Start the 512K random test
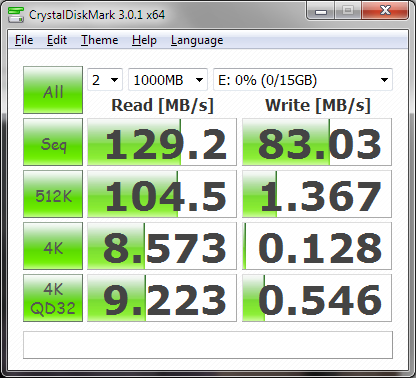Viewport: 416px width, 378px height. (53, 194)
